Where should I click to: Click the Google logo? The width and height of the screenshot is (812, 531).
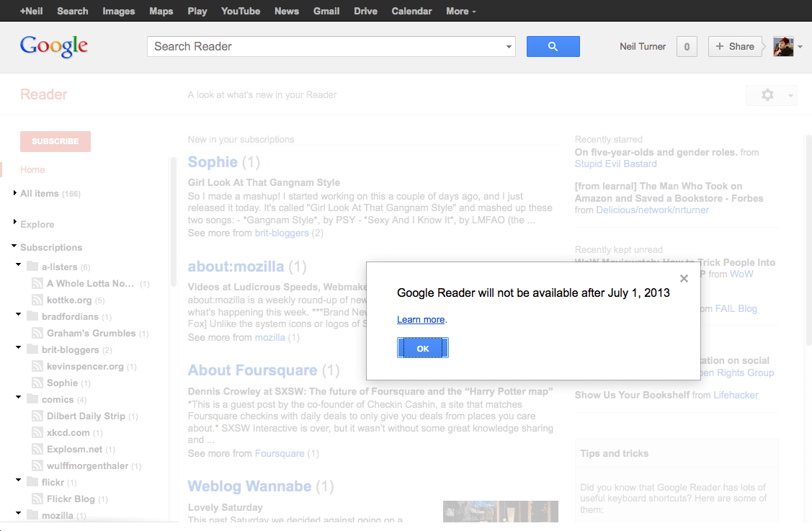(x=54, y=46)
